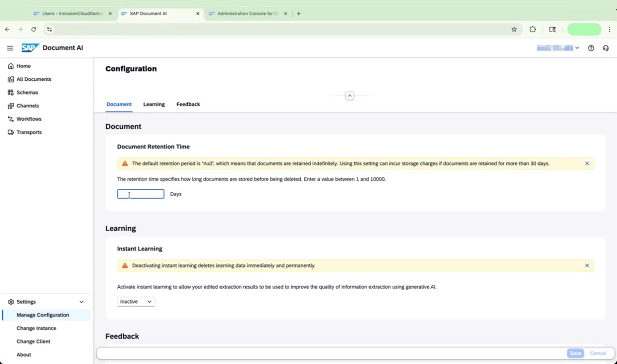Click the Document Retention Time heading
Screen dimensions: 617x364
coord(153,146)
